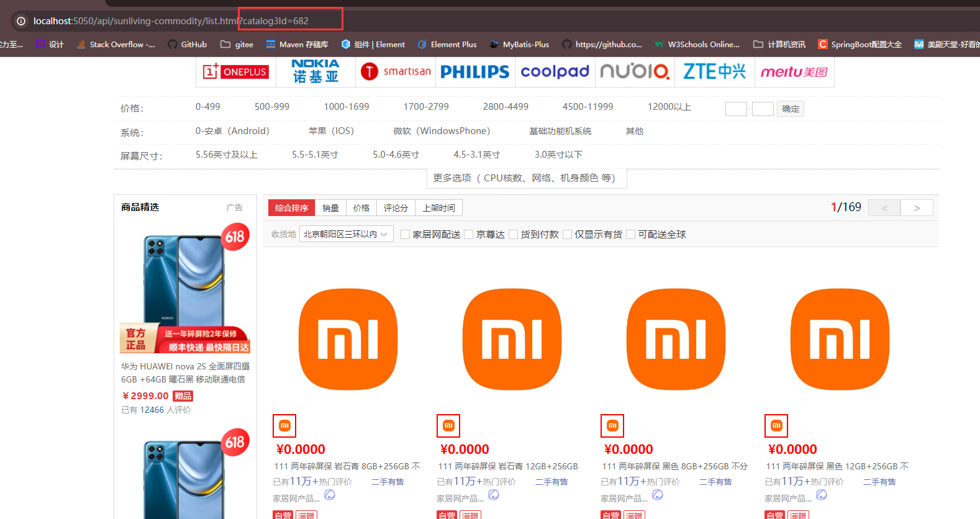Open the 北京朝阳区三环以内 delivery dropdown
The width and height of the screenshot is (980, 519).
(x=346, y=234)
